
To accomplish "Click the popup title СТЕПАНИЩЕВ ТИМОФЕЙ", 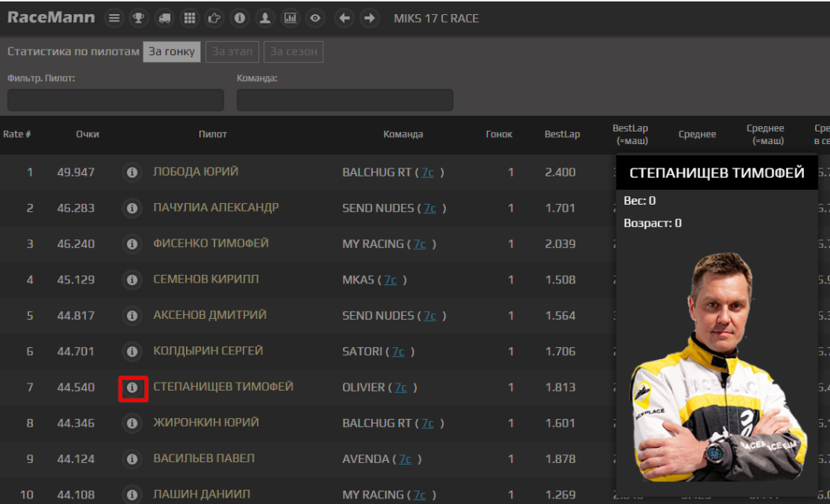I will [x=716, y=173].
